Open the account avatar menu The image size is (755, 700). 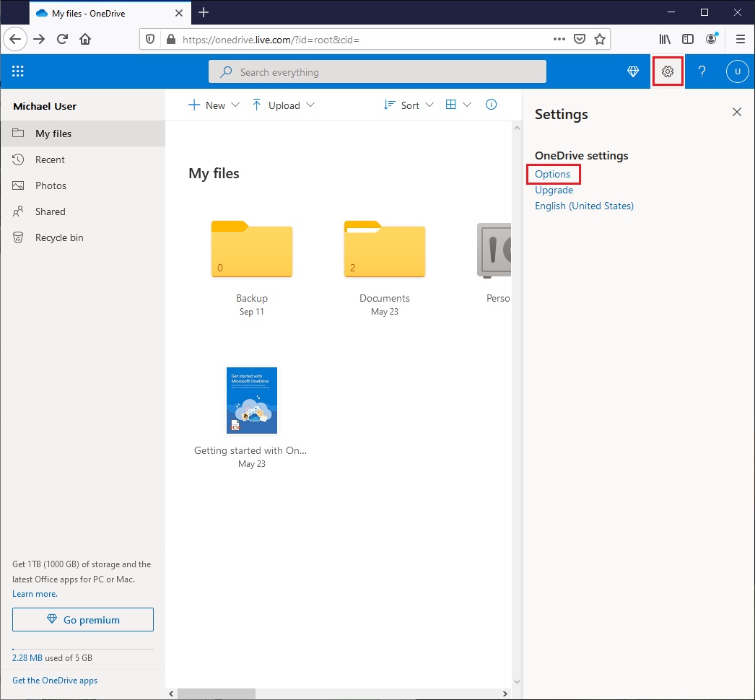click(737, 71)
